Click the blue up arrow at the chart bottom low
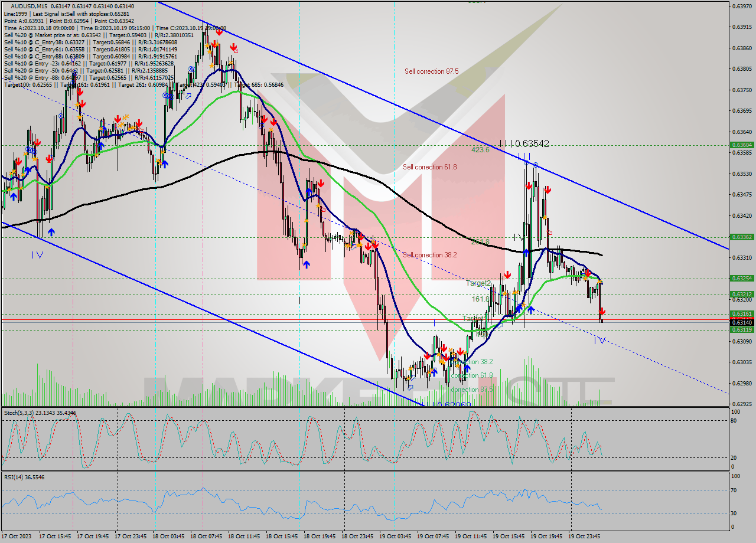Viewport: 756px width, 543px height. pyautogui.click(x=436, y=372)
